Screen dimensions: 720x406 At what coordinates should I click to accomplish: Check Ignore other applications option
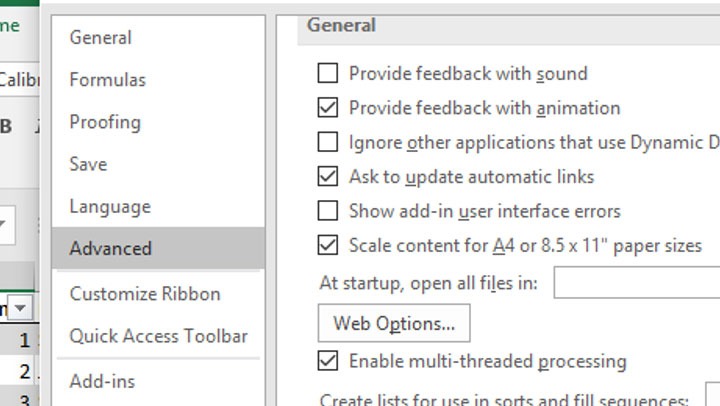pyautogui.click(x=327, y=142)
